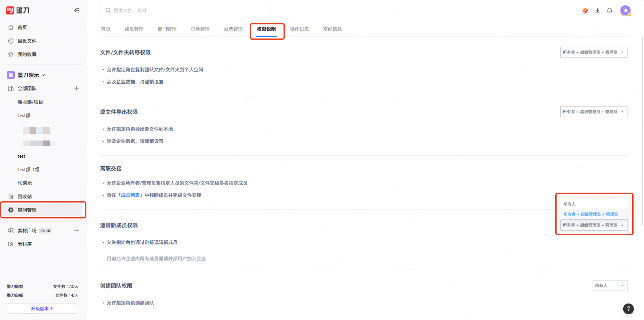Switch to 空间信息 tab
Viewport: 644px width, 320px height.
click(x=332, y=29)
